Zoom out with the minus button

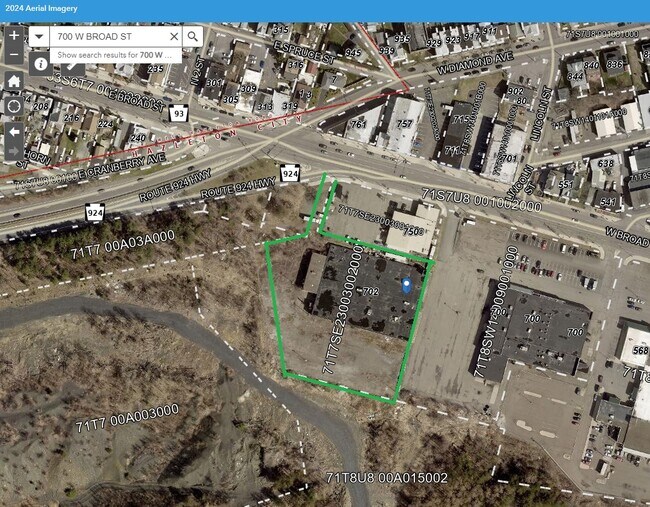click(x=14, y=54)
